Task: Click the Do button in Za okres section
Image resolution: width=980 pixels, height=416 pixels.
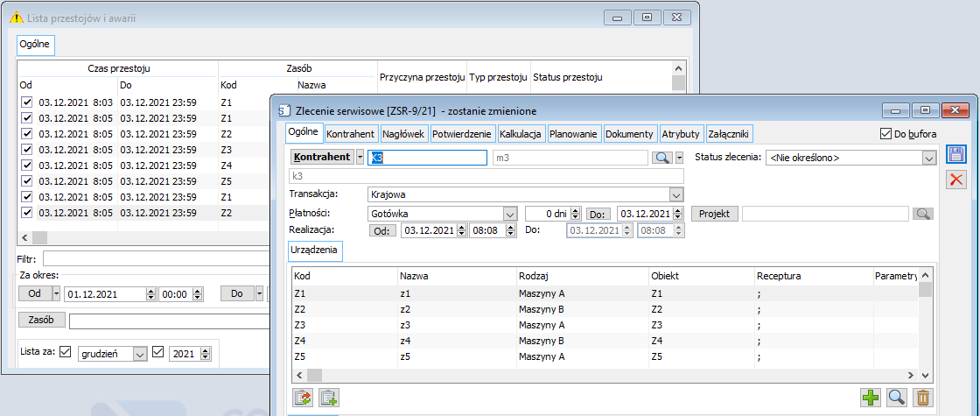Action: click(x=237, y=293)
